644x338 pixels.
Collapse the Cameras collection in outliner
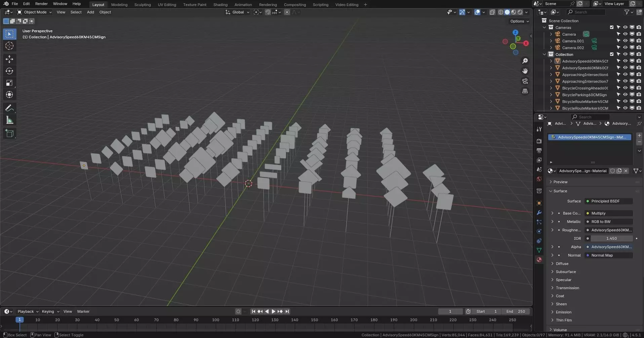(545, 28)
